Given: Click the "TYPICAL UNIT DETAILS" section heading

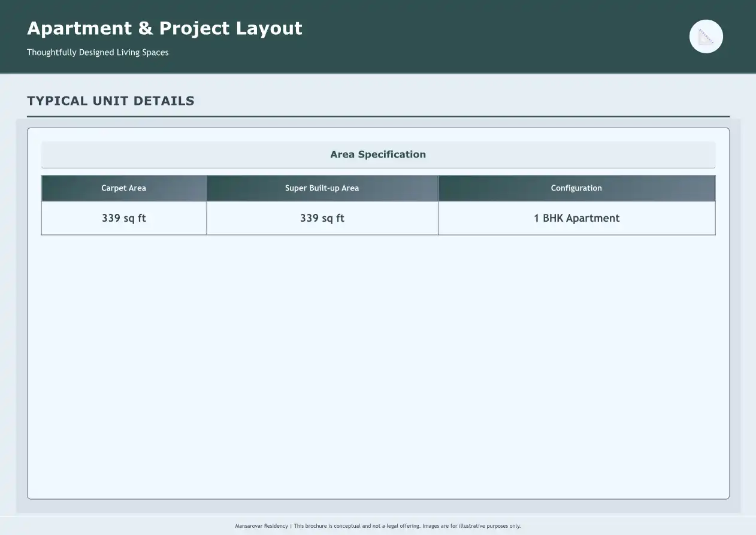Looking at the screenshot, I should click(111, 101).
